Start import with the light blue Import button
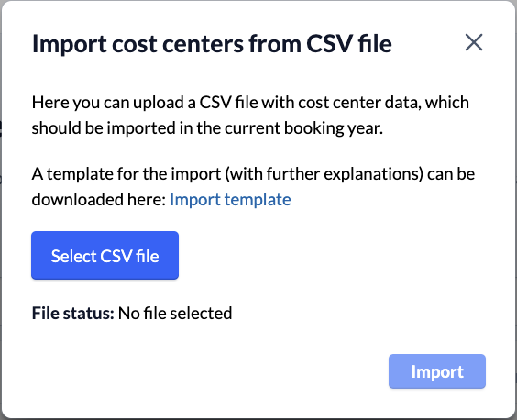 (x=437, y=371)
